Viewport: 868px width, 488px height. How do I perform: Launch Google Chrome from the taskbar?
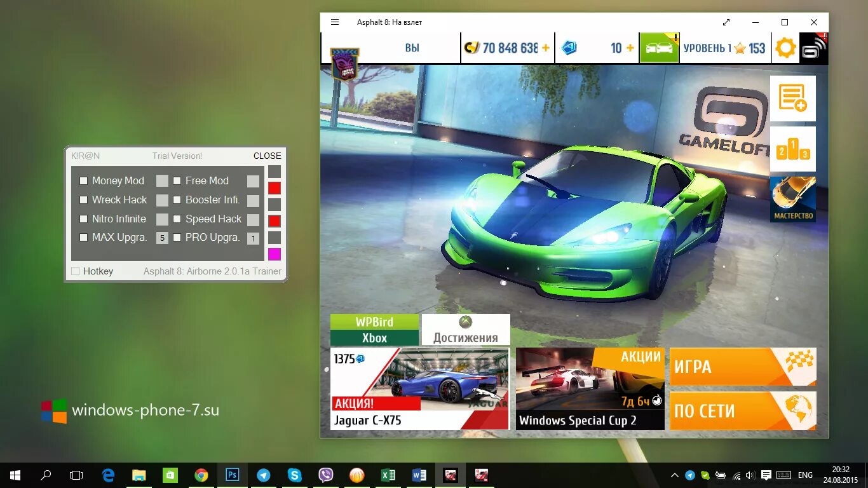coord(201,475)
